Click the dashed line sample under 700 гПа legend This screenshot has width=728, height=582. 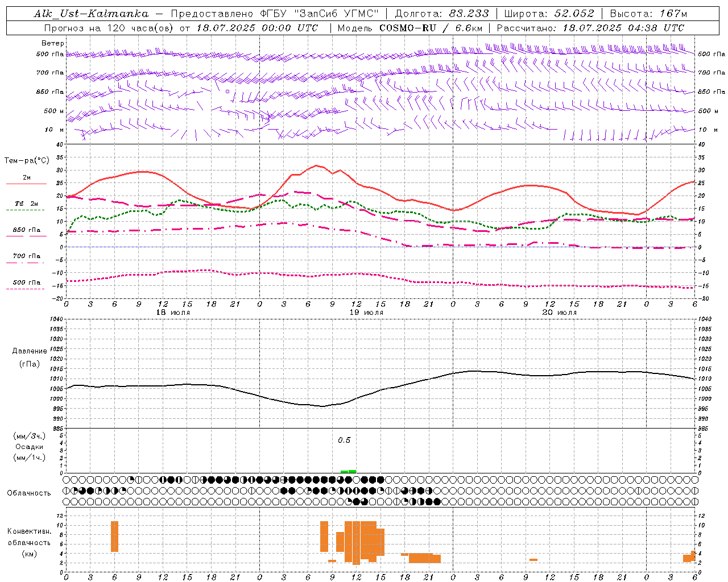pyautogui.click(x=25, y=263)
